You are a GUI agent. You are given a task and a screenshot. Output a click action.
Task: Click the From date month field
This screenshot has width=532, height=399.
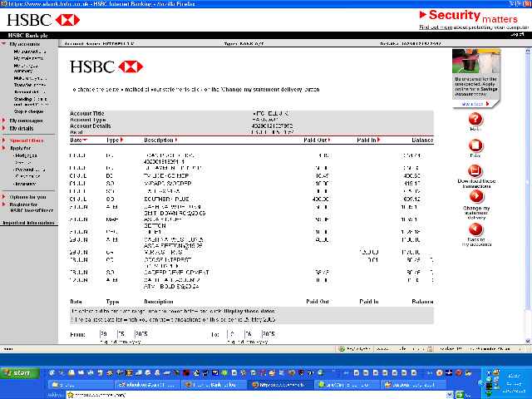124,334
